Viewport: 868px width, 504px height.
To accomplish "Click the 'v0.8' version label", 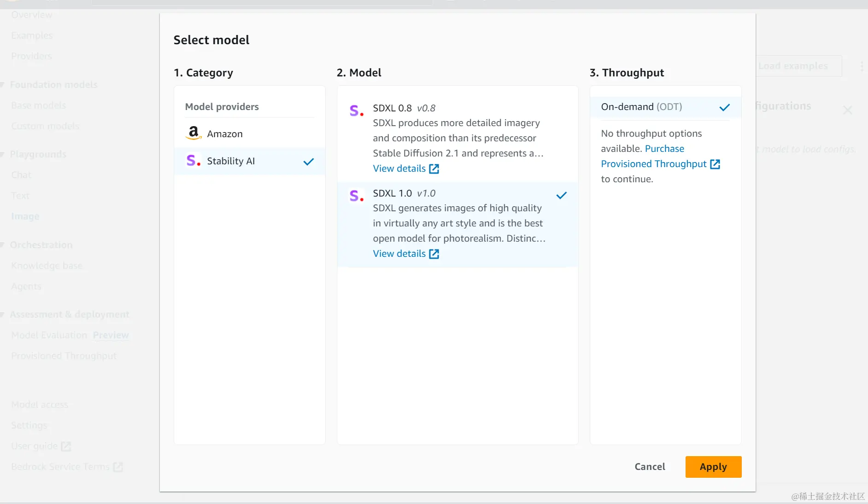I will [x=426, y=108].
